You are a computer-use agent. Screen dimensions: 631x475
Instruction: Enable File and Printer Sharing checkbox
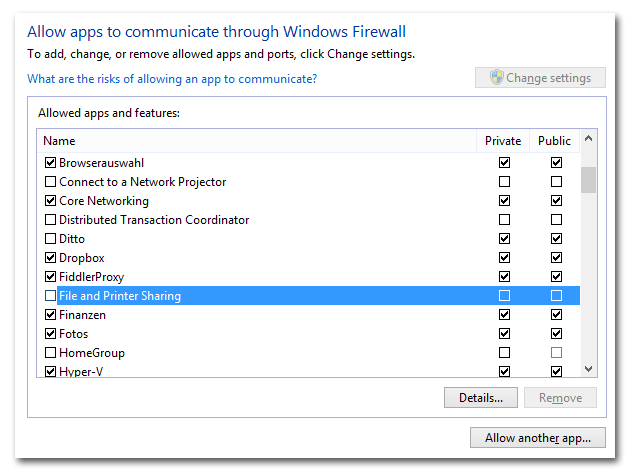click(50, 296)
